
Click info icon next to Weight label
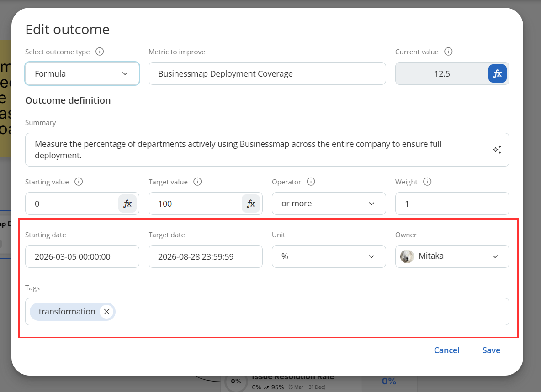[x=427, y=182]
